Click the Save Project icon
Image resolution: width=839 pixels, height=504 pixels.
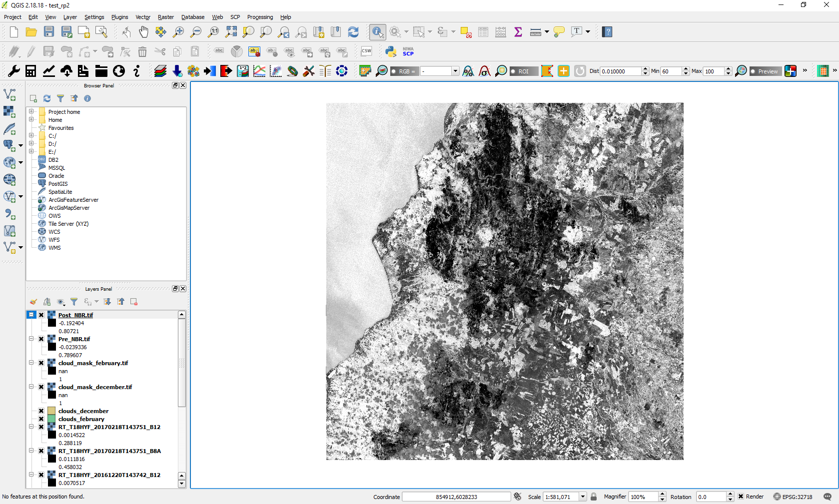(x=49, y=32)
